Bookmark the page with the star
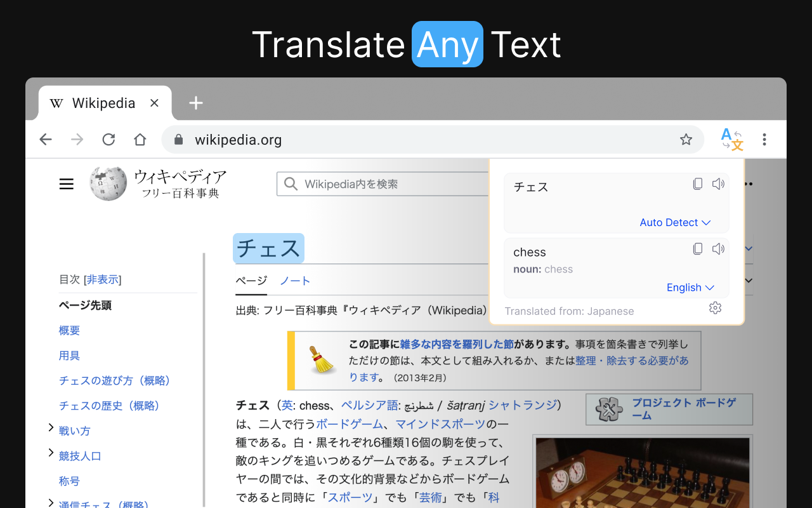812x508 pixels. 686,139
